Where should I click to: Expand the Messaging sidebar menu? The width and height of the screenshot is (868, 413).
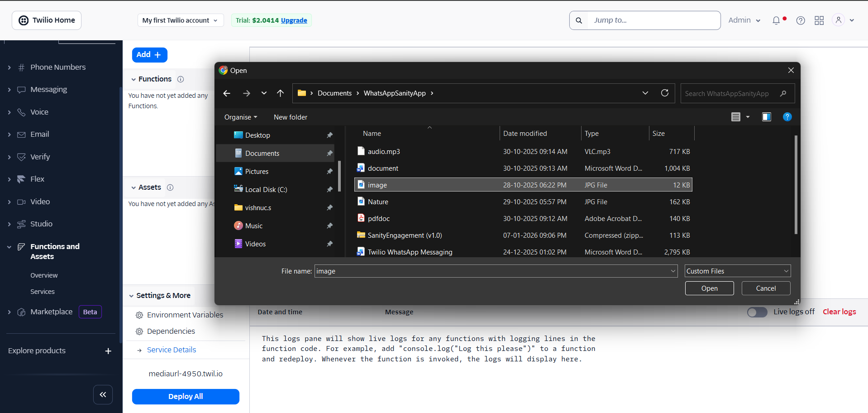click(48, 90)
